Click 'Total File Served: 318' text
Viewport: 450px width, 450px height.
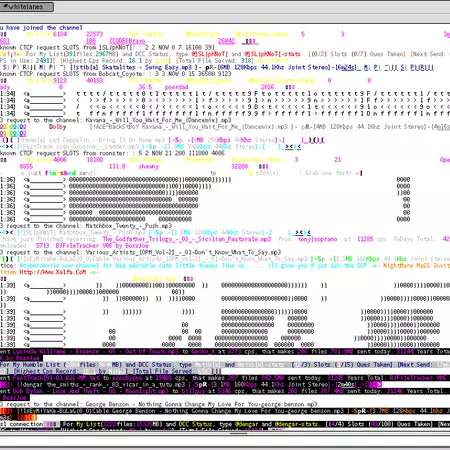tap(215, 61)
